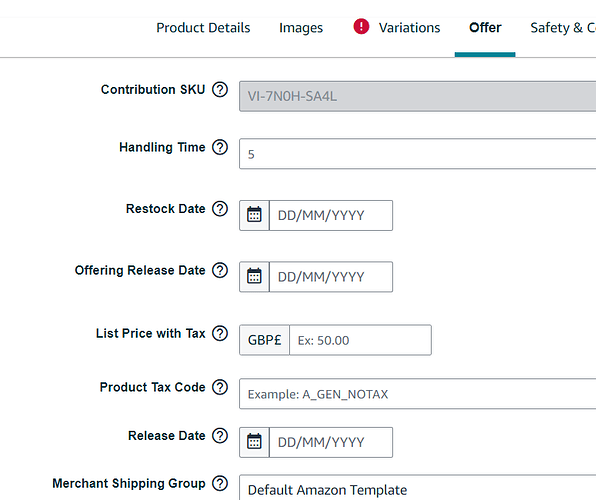
Task: Open Offering Release Date calendar picker
Action: pos(254,277)
